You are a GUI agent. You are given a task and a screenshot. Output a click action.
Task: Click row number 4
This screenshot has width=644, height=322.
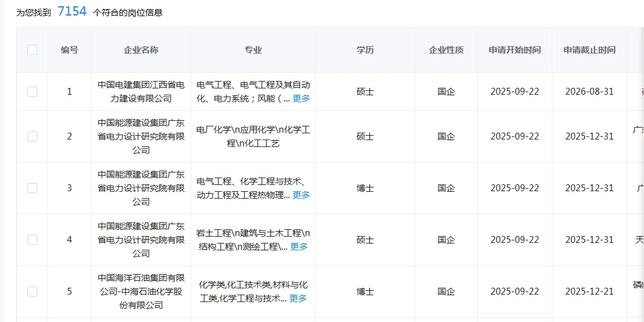point(69,240)
